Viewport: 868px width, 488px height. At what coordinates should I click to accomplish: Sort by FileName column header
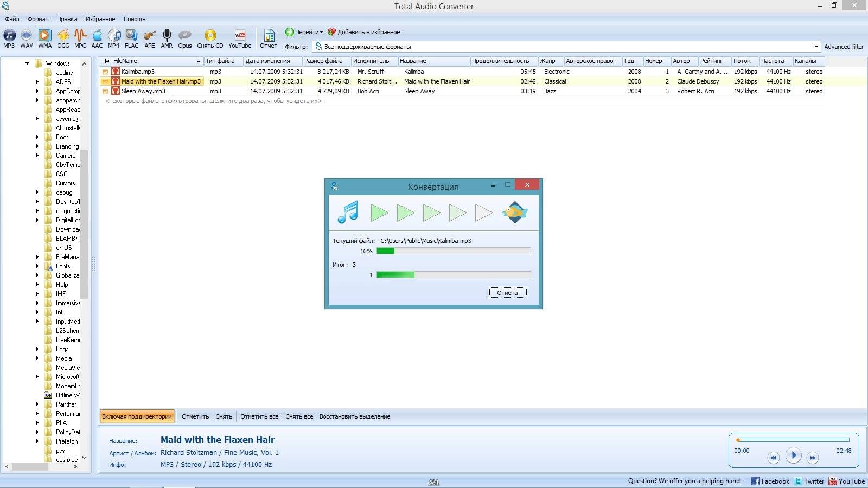coord(152,61)
